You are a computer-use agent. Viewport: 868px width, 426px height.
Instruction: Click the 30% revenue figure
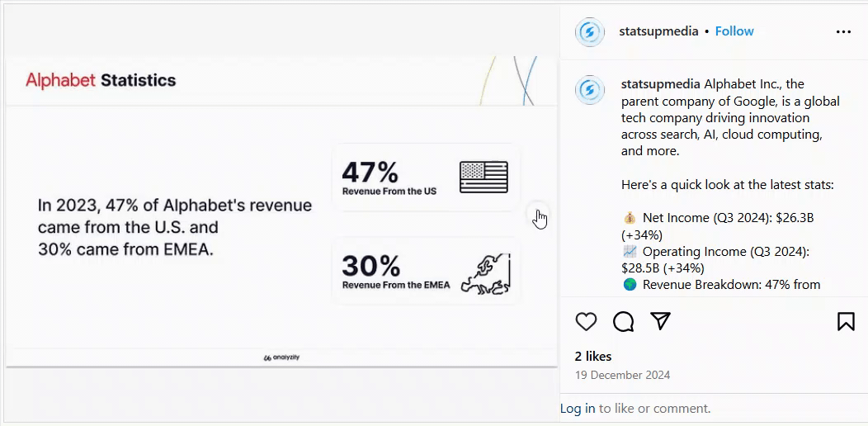(x=370, y=267)
